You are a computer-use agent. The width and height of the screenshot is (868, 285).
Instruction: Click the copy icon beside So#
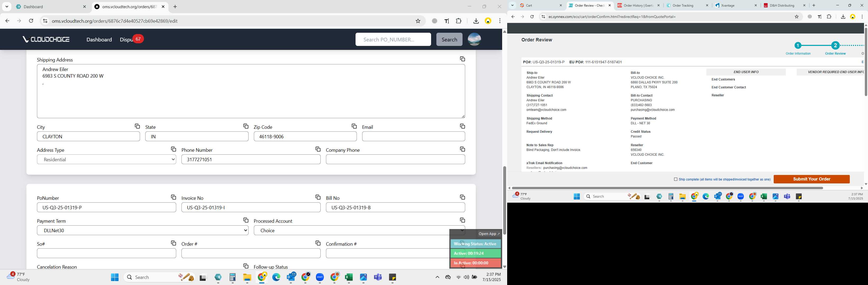(x=173, y=243)
